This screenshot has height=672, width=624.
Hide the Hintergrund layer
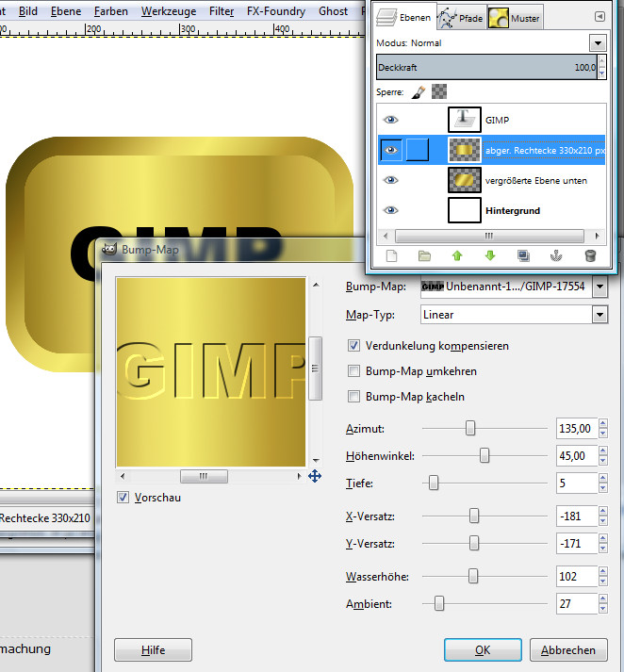[391, 210]
